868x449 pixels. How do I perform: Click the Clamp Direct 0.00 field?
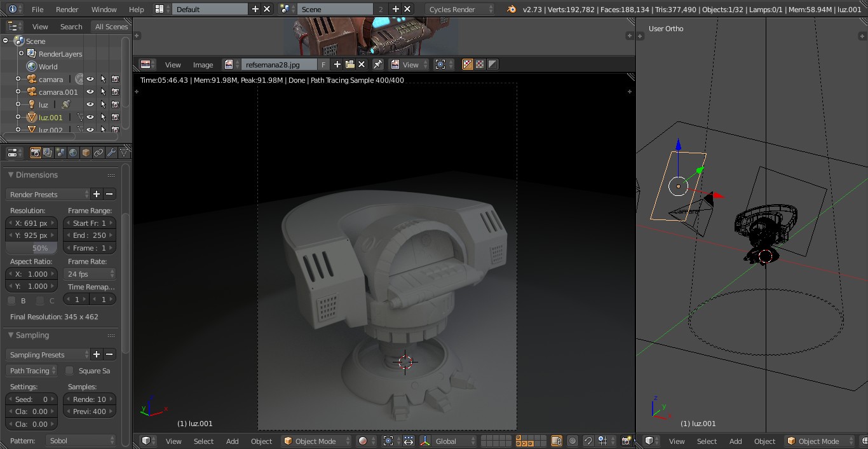click(x=31, y=411)
